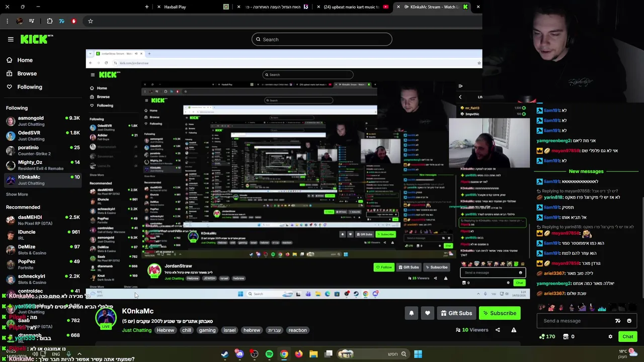Select the gaming tag
The height and width of the screenshot is (362, 644).
click(207, 330)
